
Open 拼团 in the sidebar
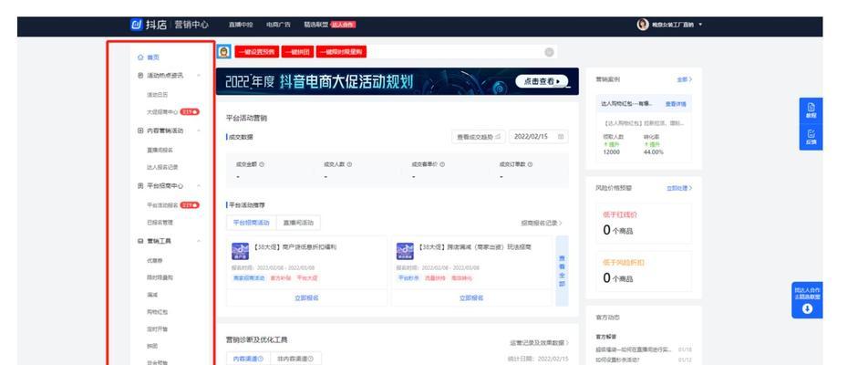[x=152, y=346]
